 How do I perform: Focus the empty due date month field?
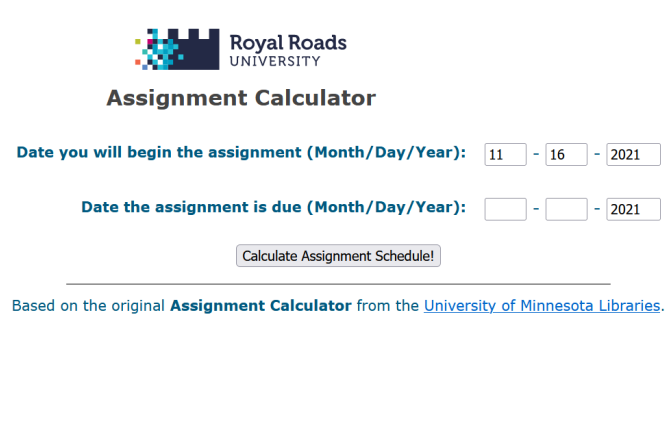(505, 209)
